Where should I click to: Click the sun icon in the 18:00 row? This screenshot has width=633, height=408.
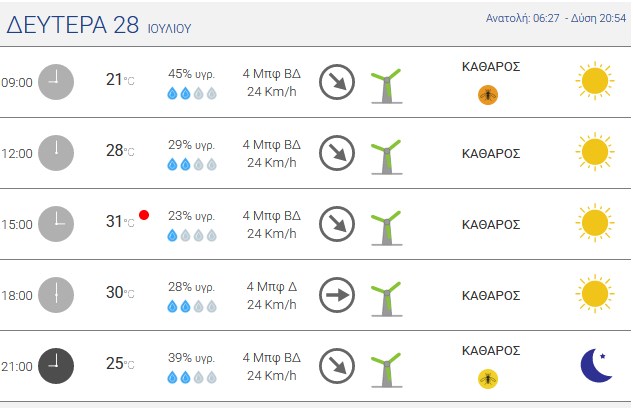595,294
